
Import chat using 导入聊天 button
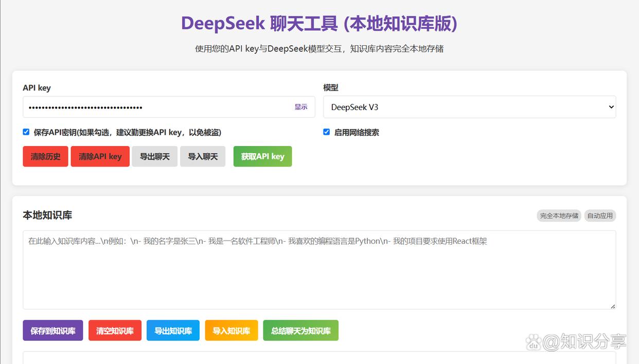pyautogui.click(x=203, y=156)
